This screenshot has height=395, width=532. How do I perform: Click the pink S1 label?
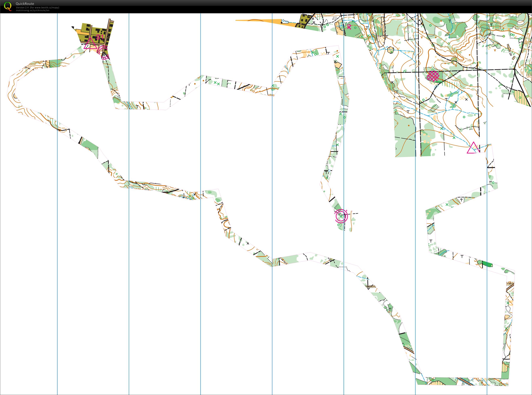click(100, 37)
